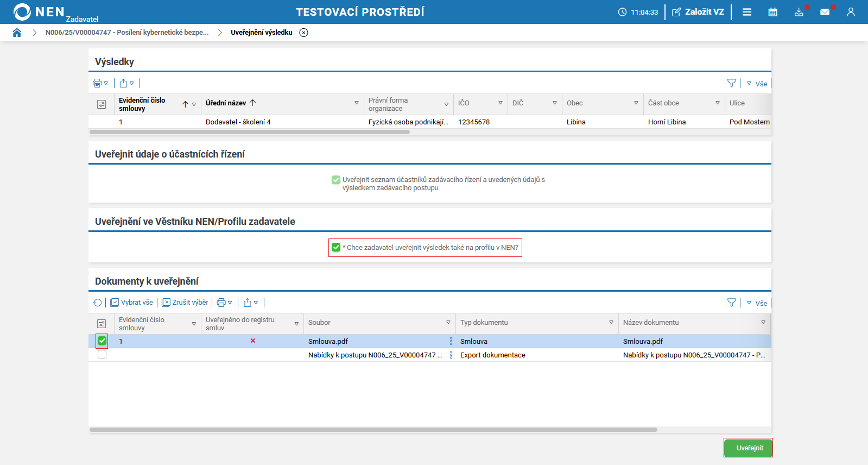Uncheck the Smlouva.pdf row checkbox
This screenshot has height=465, width=868.
point(102,341)
